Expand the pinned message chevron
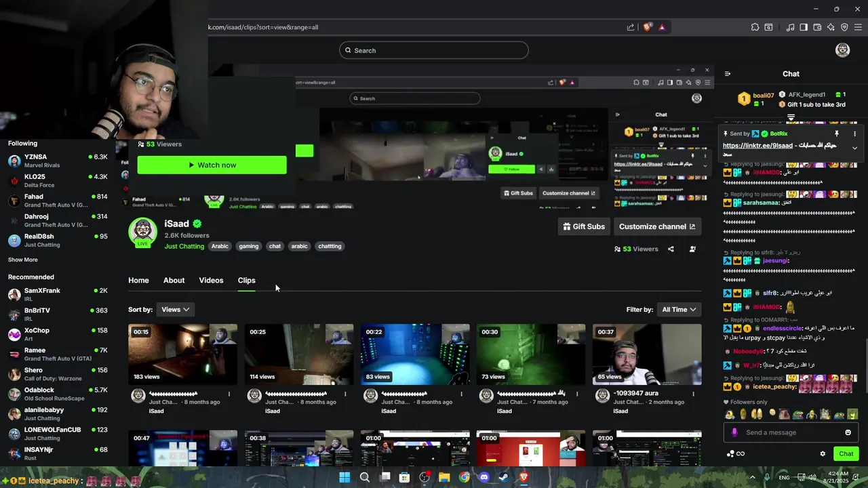This screenshot has width=868, height=488. (x=854, y=148)
